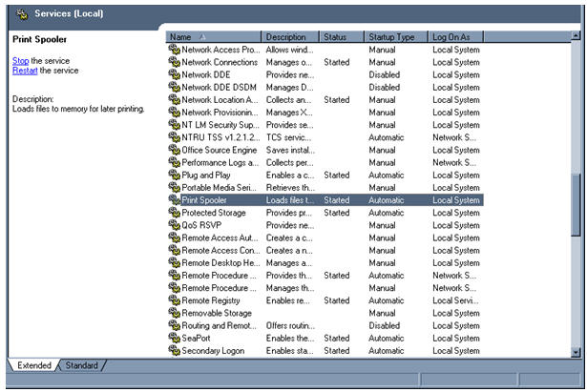
Task: Click the Plug and Play service icon
Action: point(174,175)
